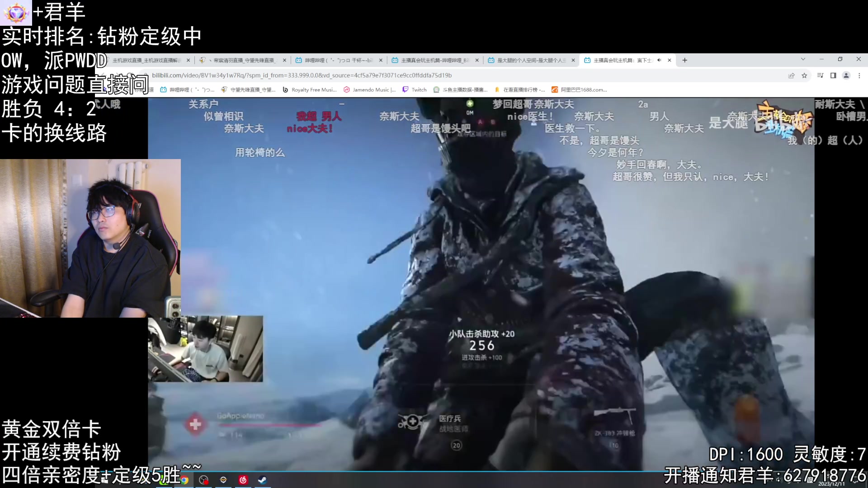868x488 pixels.
Task: Open the Chrome profile avatar
Action: coord(846,75)
